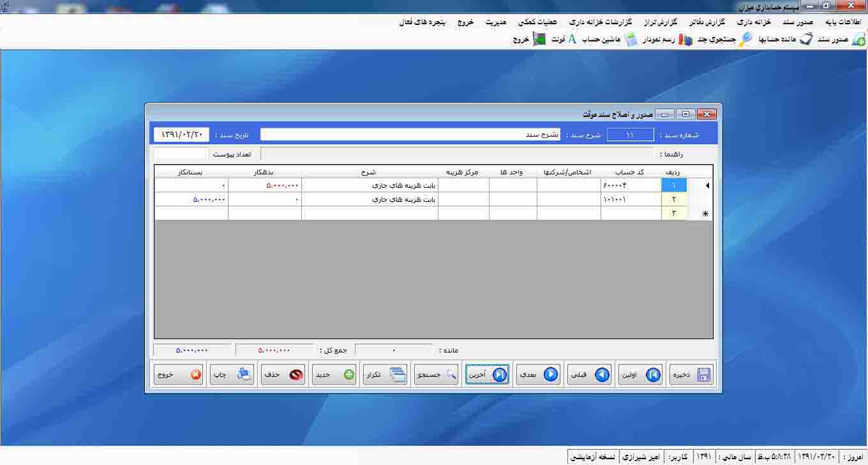This screenshot has height=465, width=868.
Task: Click row 1 شرح cell بابت هزینه های جاری
Action: click(x=370, y=185)
